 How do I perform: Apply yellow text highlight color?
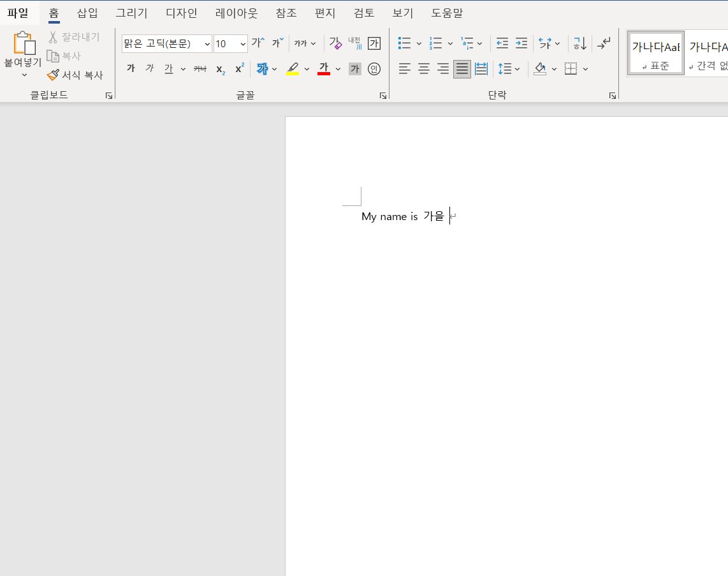293,69
